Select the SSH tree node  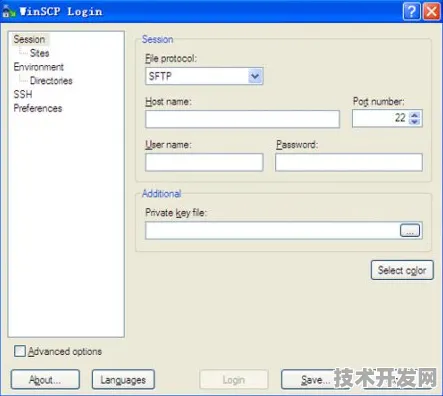point(23,94)
